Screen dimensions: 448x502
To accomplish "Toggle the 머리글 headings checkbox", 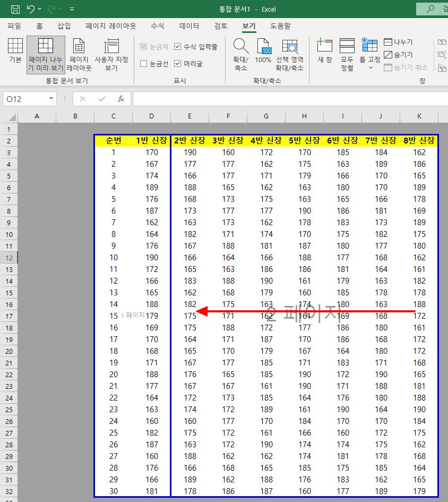I will pyautogui.click(x=188, y=64).
